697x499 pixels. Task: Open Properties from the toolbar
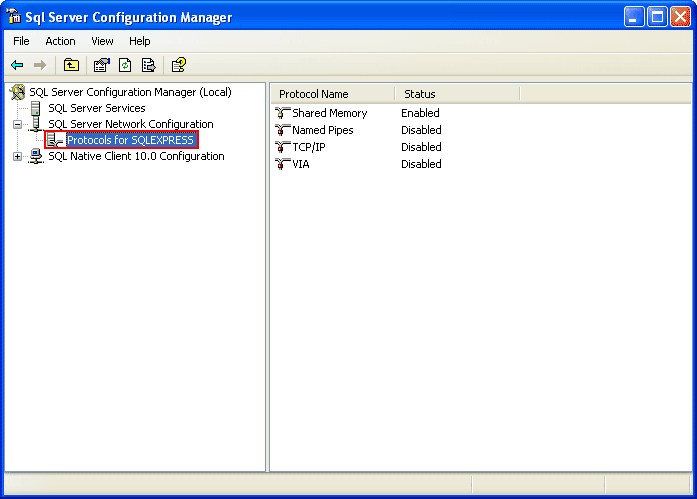[101, 65]
